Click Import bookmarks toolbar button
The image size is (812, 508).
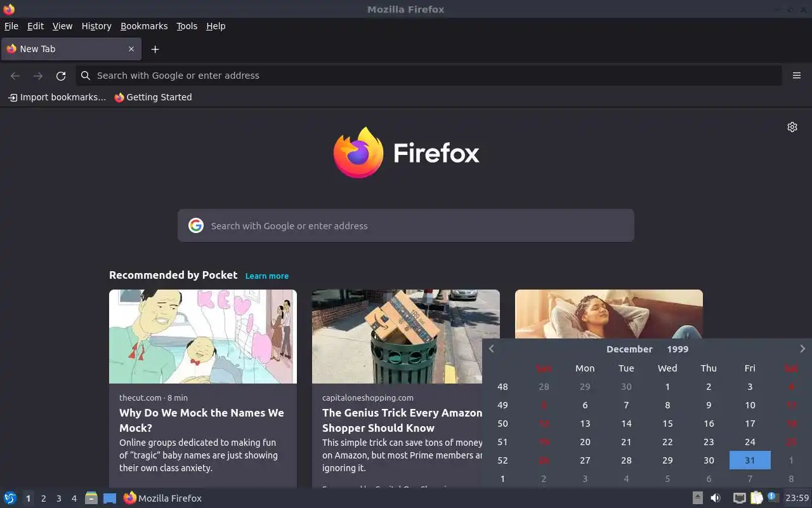(57, 97)
